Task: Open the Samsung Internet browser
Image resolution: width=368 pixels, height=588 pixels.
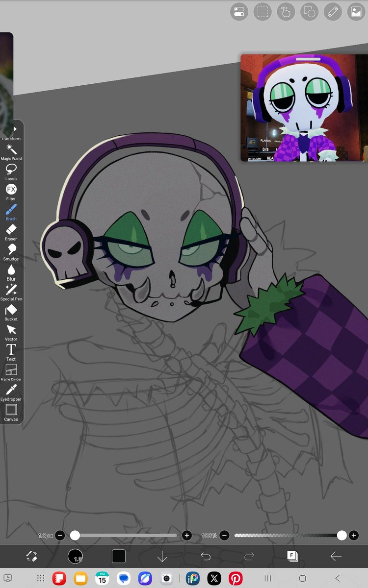Action: pos(145,578)
